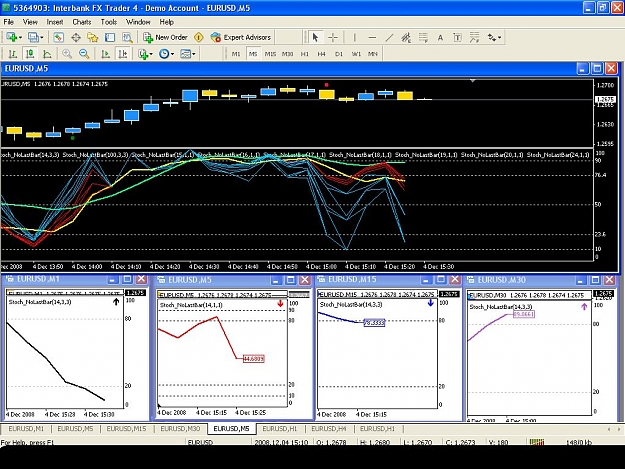This screenshot has height=469, width=625.
Task: Open the Charts menu
Action: 81,22
